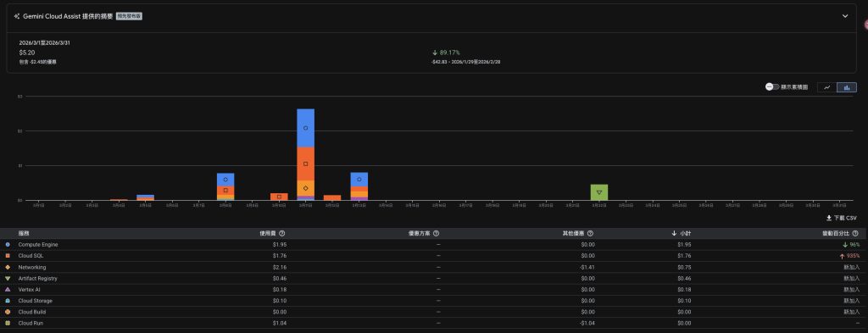Click the circle marker in the 3月11日 bar
Viewport: 868px width, 333px height.
[x=305, y=128]
